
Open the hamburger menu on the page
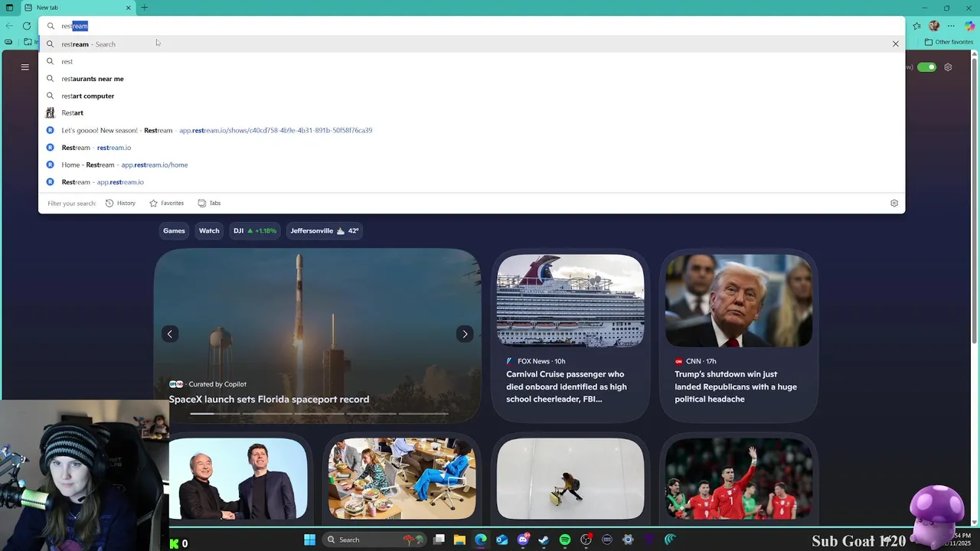point(24,67)
